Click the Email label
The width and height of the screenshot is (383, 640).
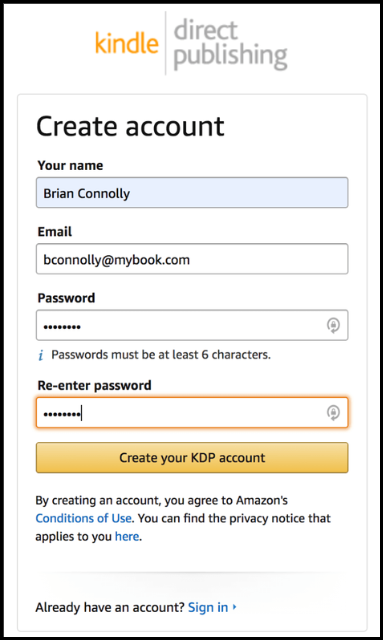pyautogui.click(x=55, y=231)
